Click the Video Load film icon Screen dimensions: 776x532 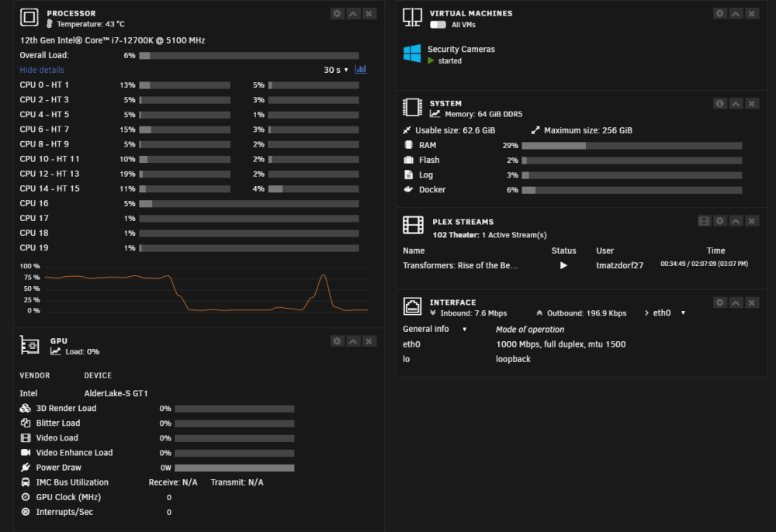pos(26,438)
